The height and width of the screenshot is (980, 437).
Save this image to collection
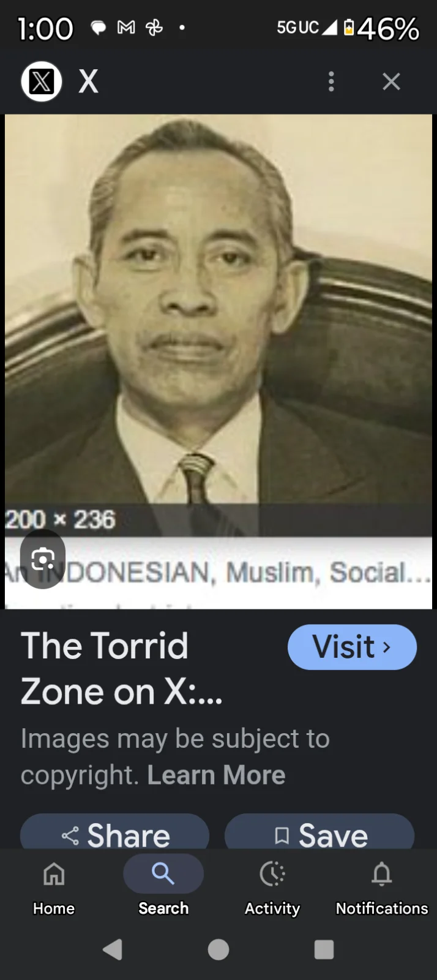[319, 833]
